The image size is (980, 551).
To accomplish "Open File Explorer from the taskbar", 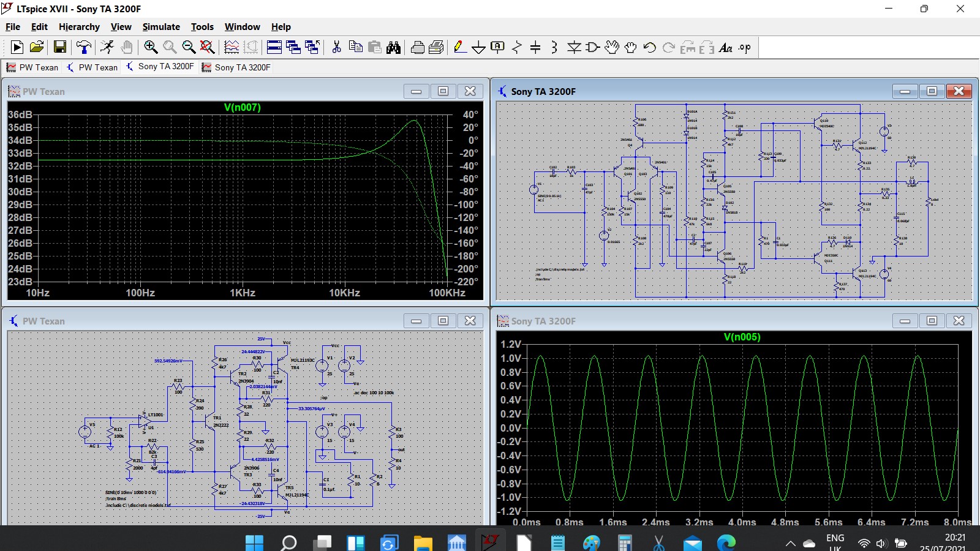I will point(423,542).
